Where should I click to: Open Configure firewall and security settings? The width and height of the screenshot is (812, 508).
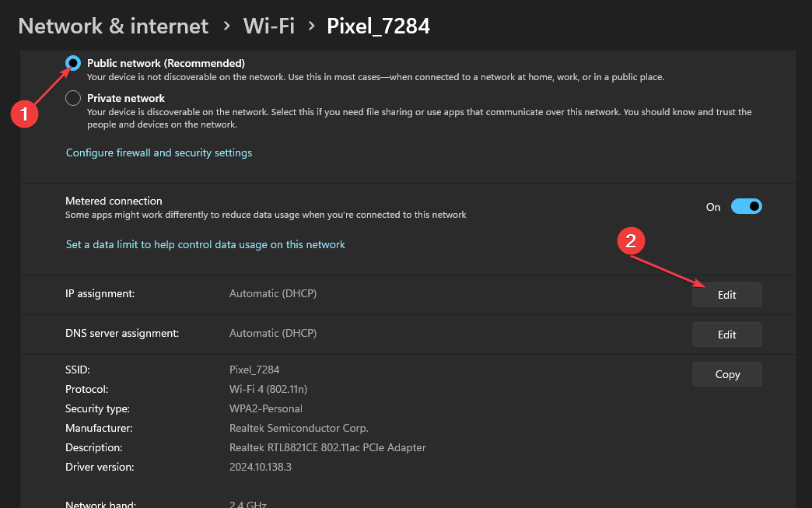[x=159, y=152]
